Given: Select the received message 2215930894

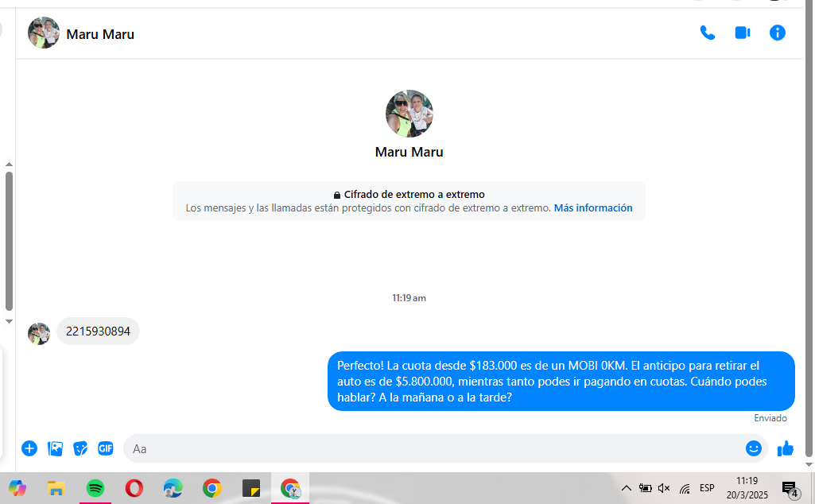Looking at the screenshot, I should pyautogui.click(x=98, y=331).
